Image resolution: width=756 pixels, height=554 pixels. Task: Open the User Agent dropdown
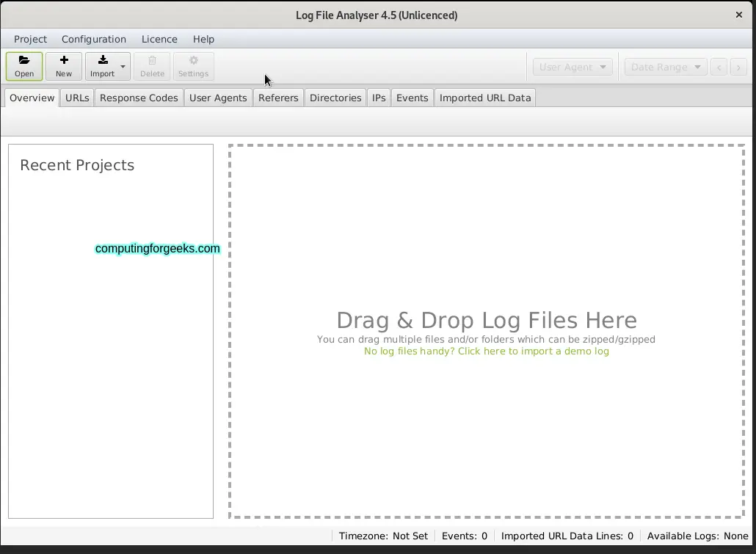coord(573,67)
